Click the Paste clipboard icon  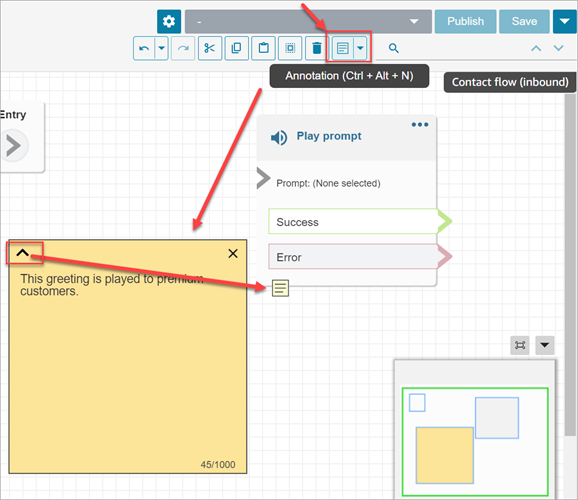coord(263,48)
